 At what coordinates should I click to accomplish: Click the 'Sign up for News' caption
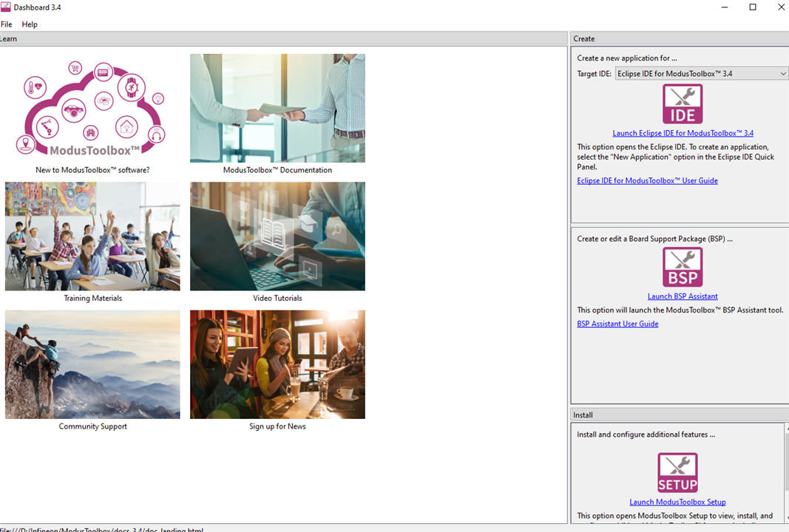[277, 426]
